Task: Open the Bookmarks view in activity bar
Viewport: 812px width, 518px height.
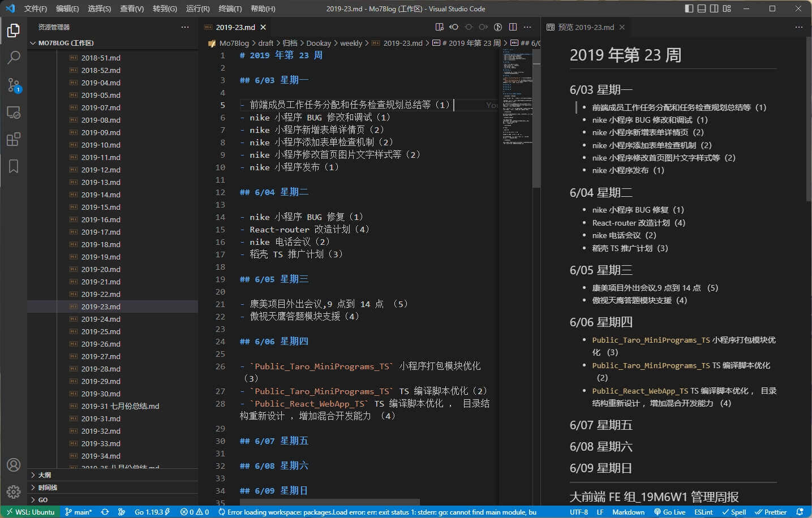Action: pyautogui.click(x=14, y=166)
